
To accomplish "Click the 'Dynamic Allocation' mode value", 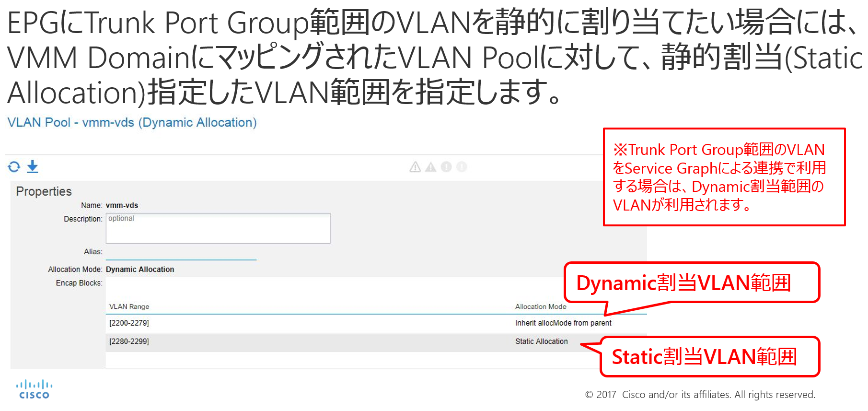I will point(140,270).
